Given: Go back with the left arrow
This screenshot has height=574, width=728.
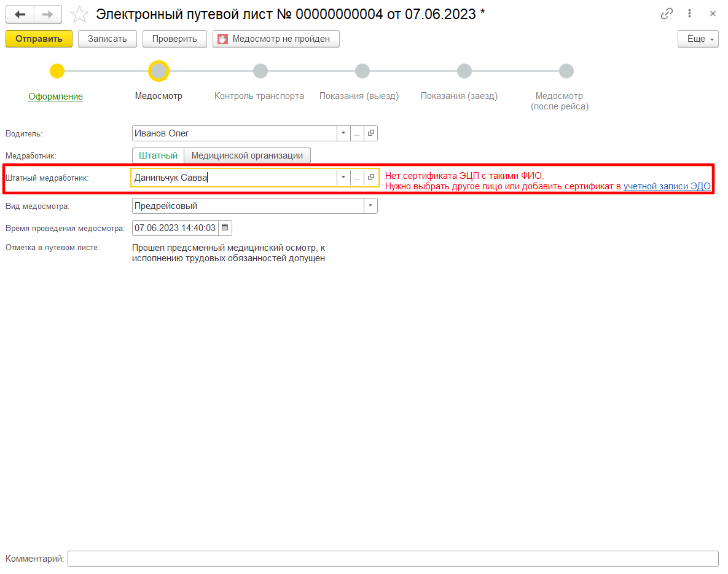Looking at the screenshot, I should (20, 14).
